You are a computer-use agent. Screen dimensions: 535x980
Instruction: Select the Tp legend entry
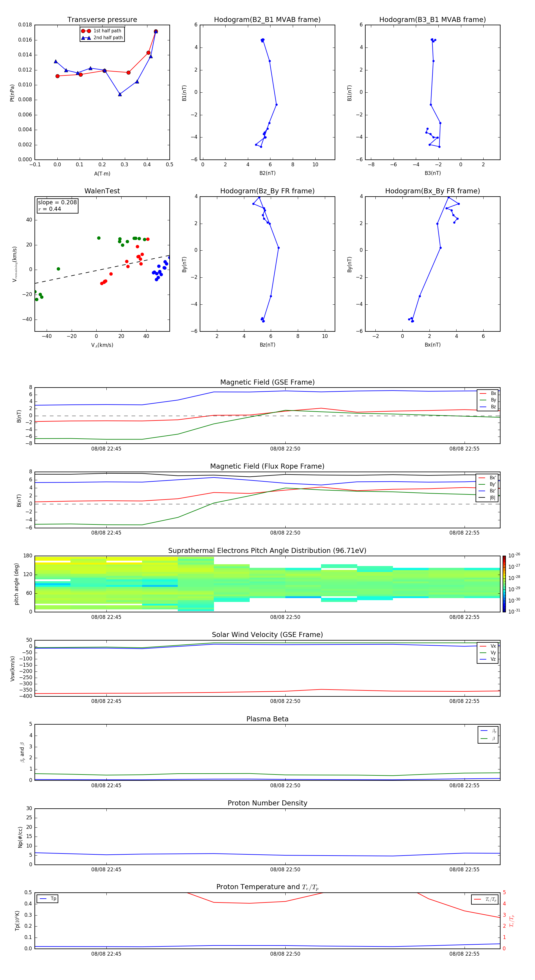pos(47,899)
